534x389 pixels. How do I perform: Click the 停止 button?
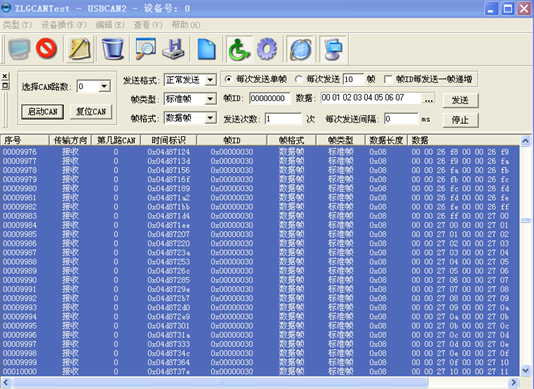[460, 120]
